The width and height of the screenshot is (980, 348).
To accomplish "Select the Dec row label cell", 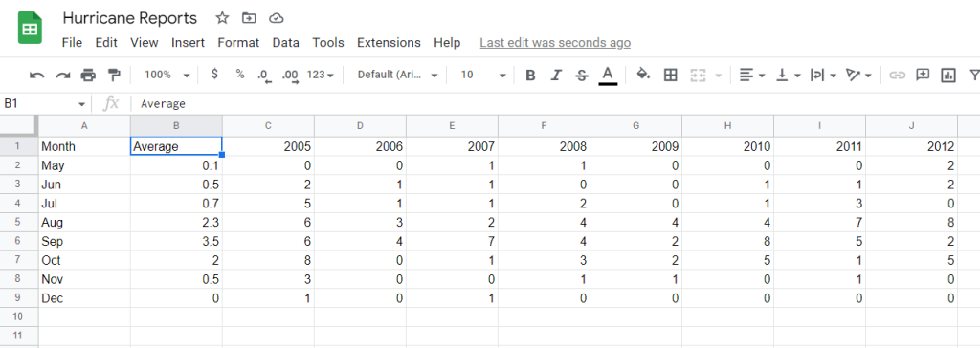I will [x=84, y=298].
